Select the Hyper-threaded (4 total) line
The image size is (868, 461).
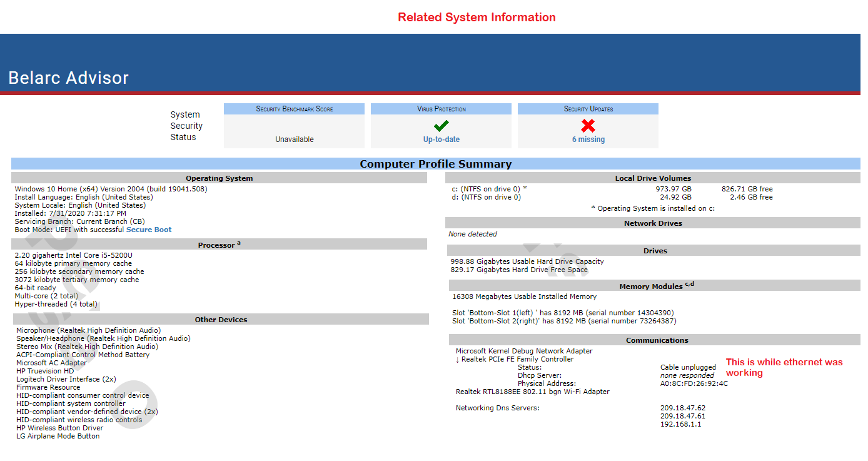click(56, 304)
